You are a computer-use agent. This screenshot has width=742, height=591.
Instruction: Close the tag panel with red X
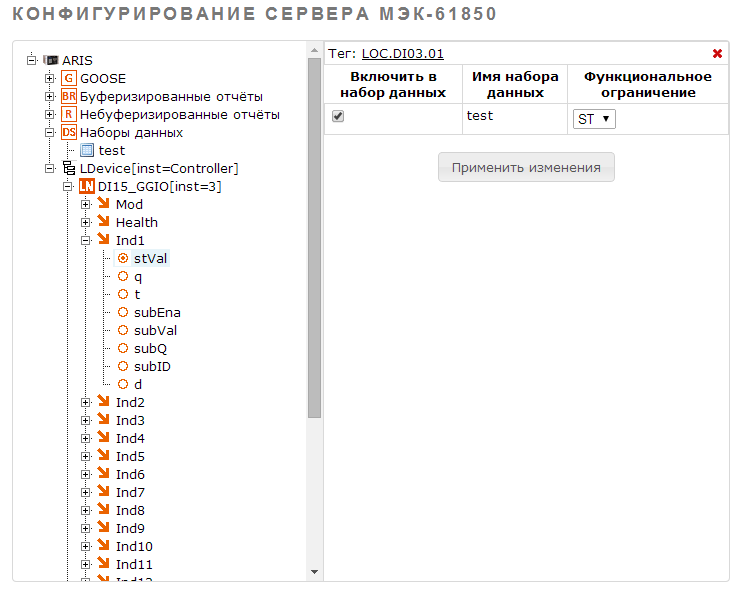pos(717,53)
